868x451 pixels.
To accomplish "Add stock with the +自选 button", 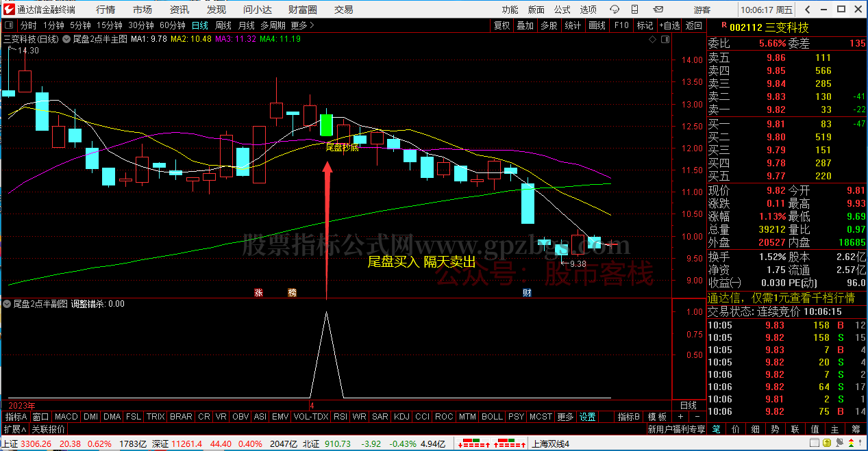I will 669,25.
